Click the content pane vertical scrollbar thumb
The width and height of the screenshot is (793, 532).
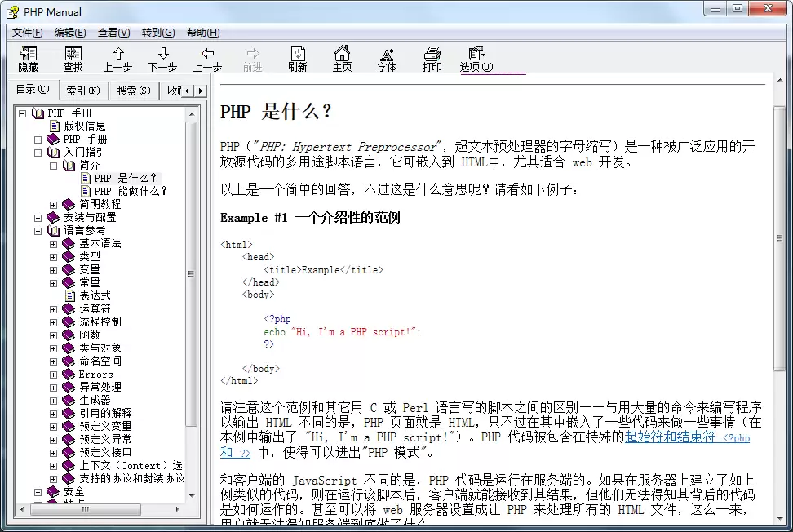[x=779, y=237]
